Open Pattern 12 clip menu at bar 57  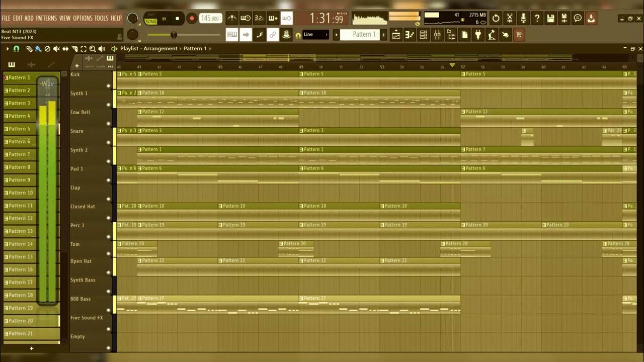tap(463, 112)
